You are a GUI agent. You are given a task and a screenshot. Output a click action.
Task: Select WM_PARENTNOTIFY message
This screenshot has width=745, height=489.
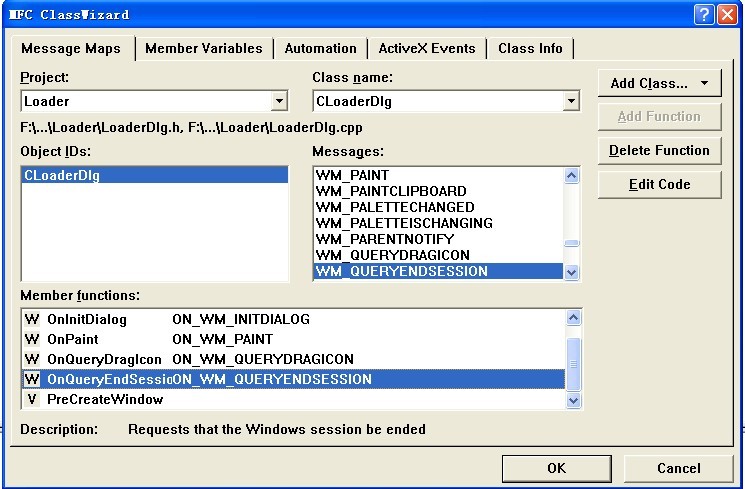(x=439, y=239)
